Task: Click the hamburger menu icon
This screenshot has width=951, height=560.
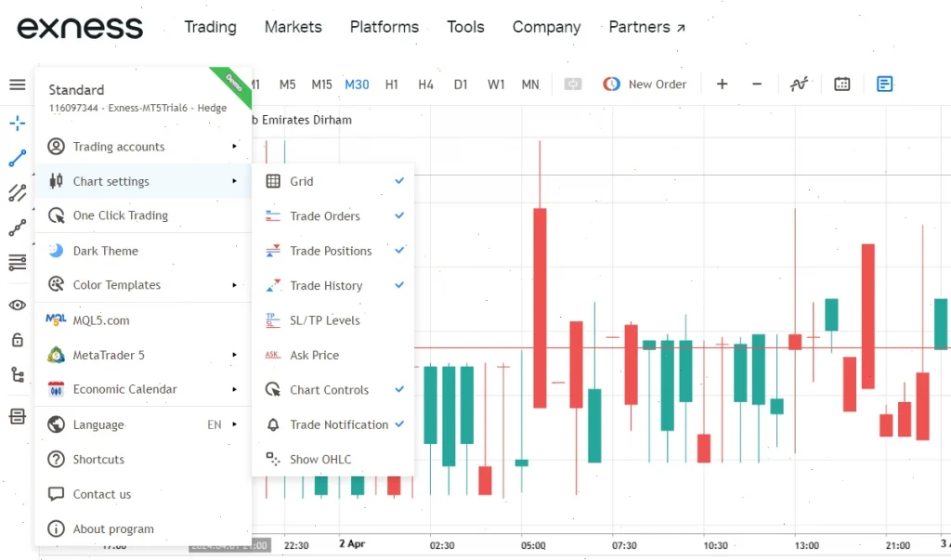Action: 17,85
